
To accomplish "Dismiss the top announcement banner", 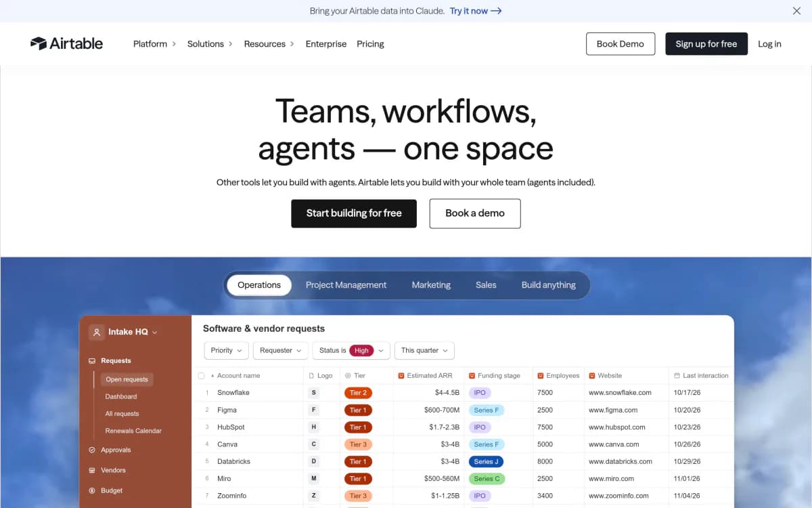I will pos(796,11).
